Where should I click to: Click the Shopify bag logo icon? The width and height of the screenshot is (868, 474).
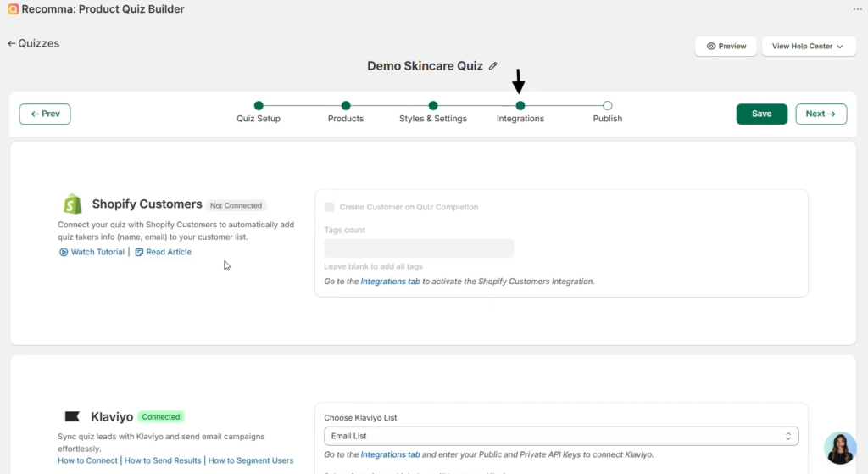(73, 204)
